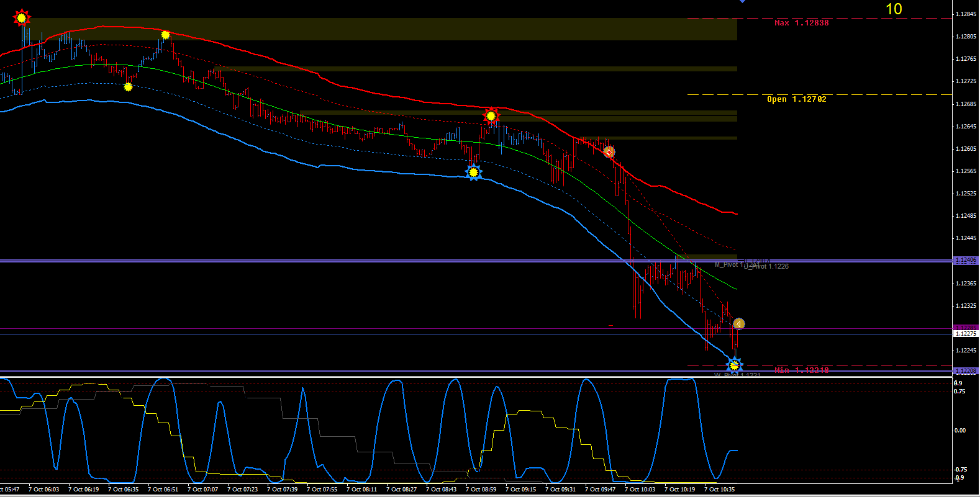Click the red star signal at the Max high
This screenshot has height=497, width=980.
click(22, 18)
